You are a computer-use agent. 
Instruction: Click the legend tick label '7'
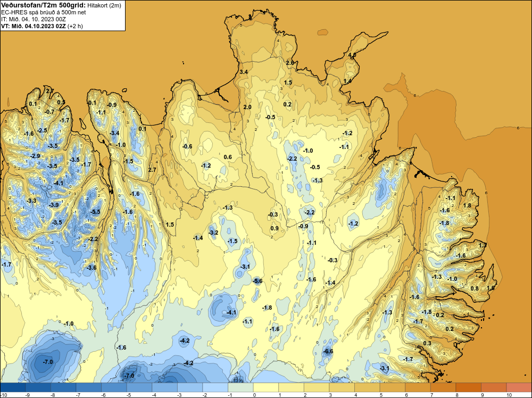tap(433, 395)
